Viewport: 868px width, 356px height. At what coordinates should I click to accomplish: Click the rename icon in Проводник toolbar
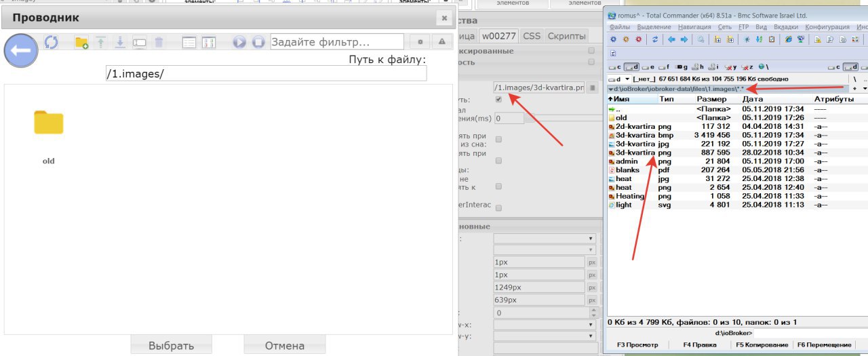click(139, 42)
